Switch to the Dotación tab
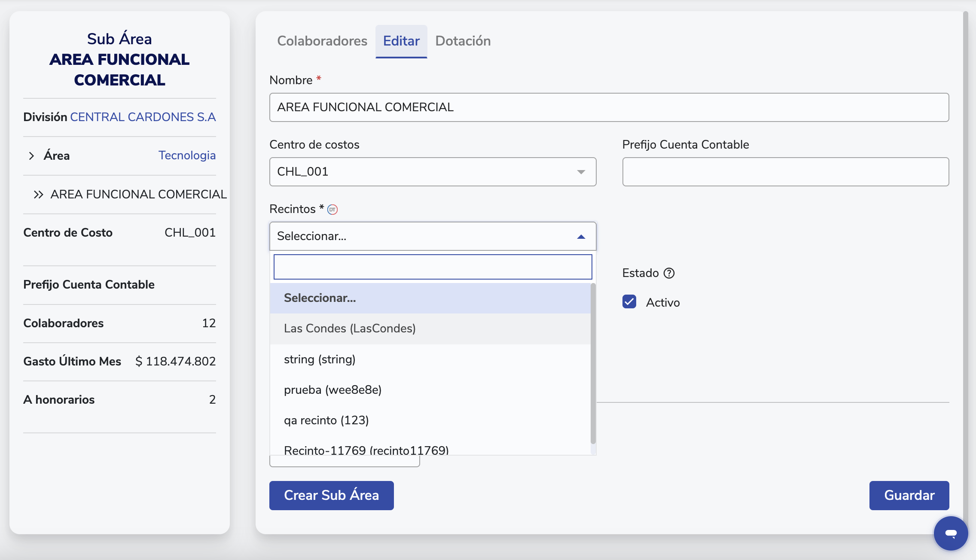976x560 pixels. pos(463,41)
